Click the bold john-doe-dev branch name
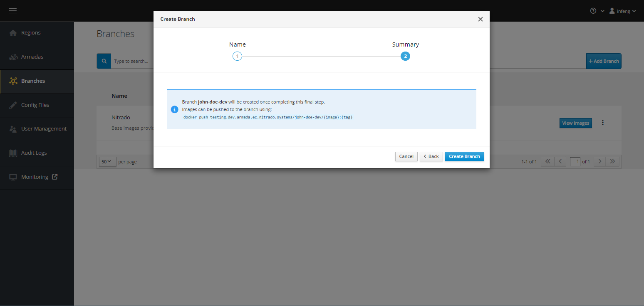 [x=213, y=102]
